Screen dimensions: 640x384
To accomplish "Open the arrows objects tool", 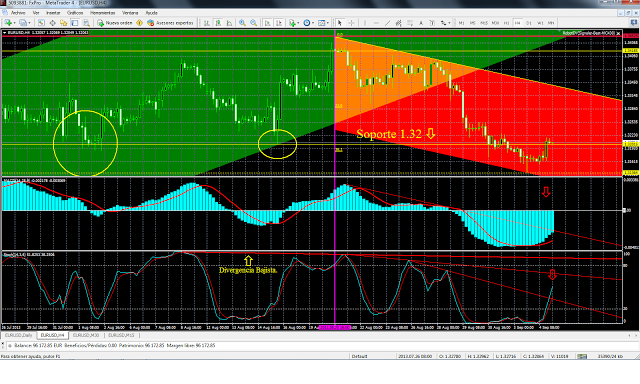I will tap(443, 23).
